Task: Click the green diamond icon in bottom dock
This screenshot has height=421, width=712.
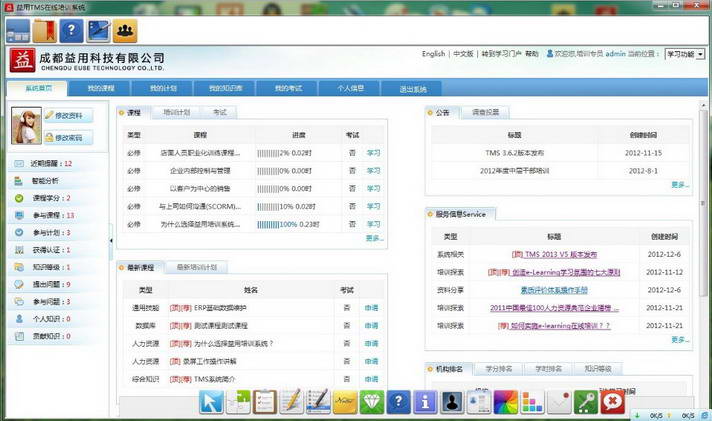Action: [x=371, y=402]
